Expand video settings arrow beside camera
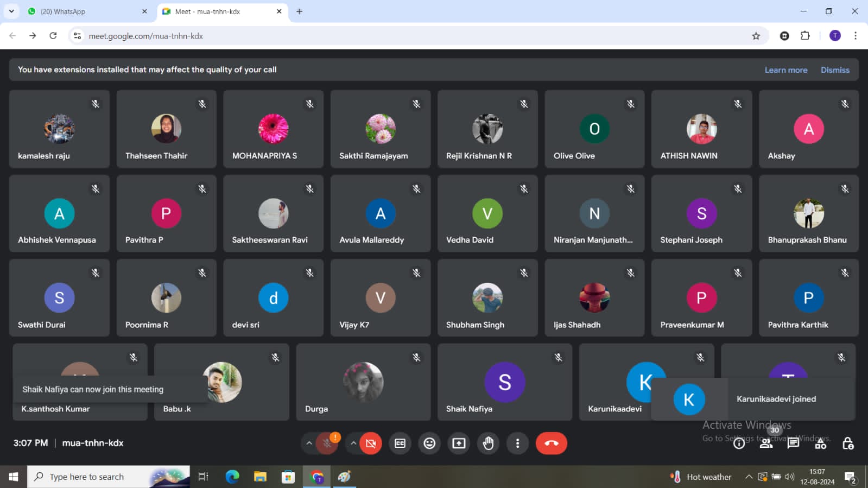Screen dimensions: 868x488 [353, 443]
